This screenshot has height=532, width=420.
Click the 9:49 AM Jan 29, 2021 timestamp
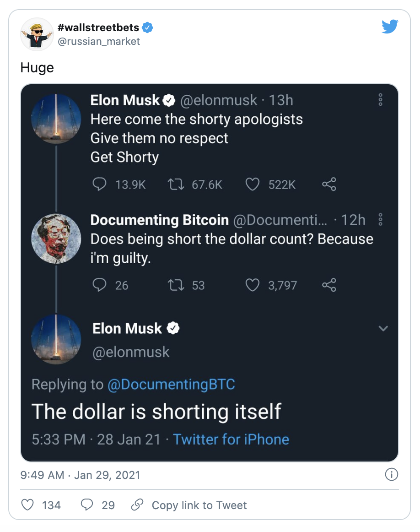click(x=81, y=475)
